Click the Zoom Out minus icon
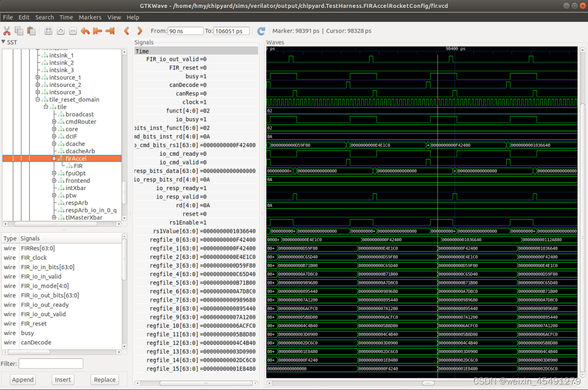Image resolution: width=588 pixels, height=390 pixels. 73,31
